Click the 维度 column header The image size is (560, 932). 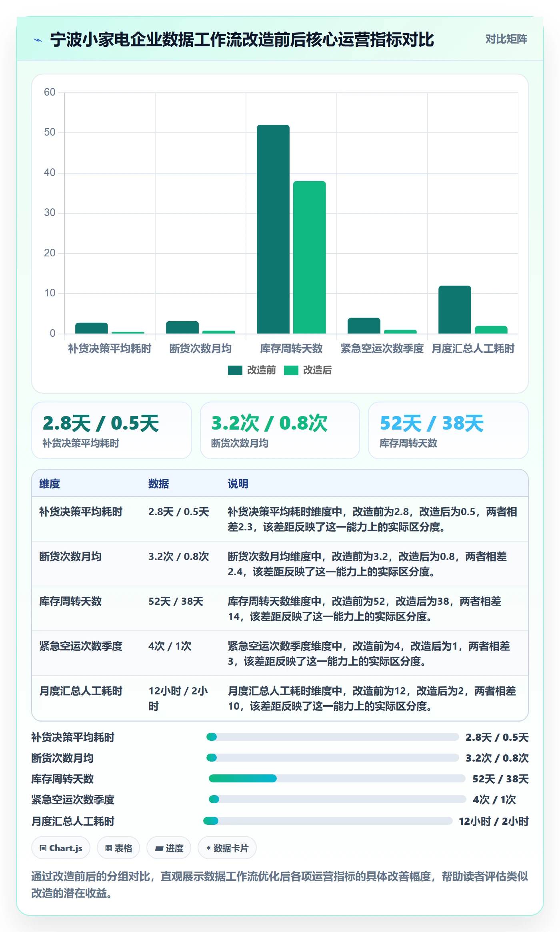(50, 484)
